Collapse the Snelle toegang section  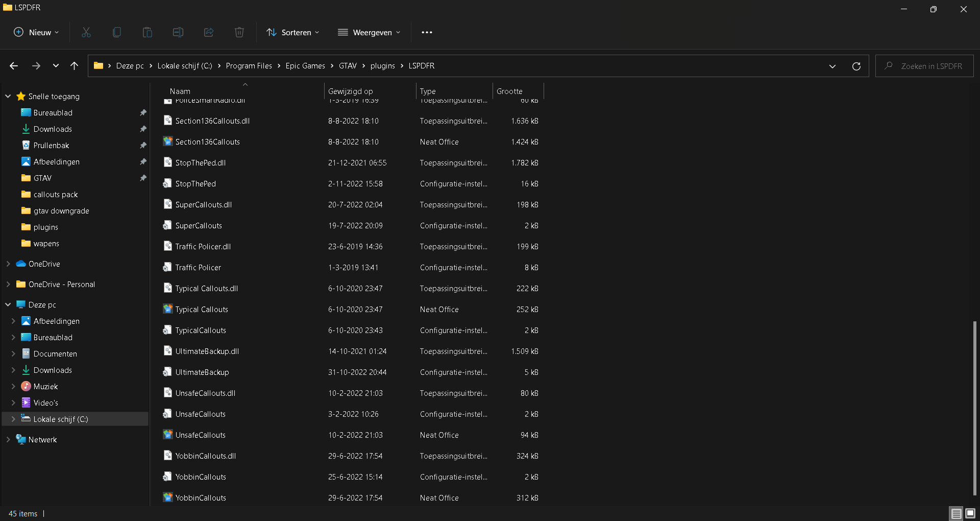(8, 96)
